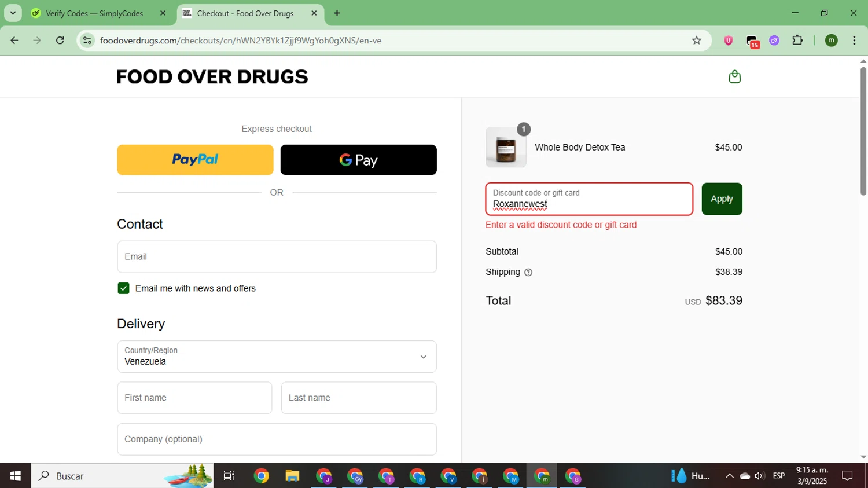The height and width of the screenshot is (488, 868).
Task: Toggle Email me with news and offers
Action: (x=123, y=288)
